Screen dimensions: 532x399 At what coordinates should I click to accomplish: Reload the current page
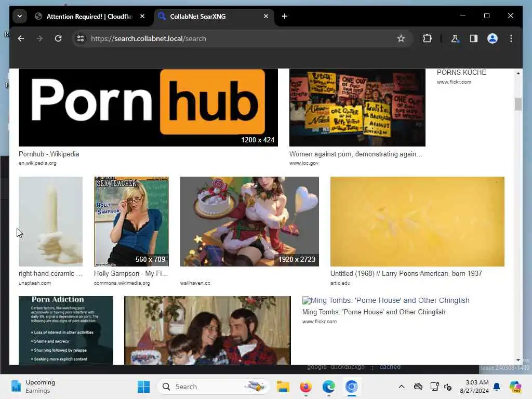(58, 38)
